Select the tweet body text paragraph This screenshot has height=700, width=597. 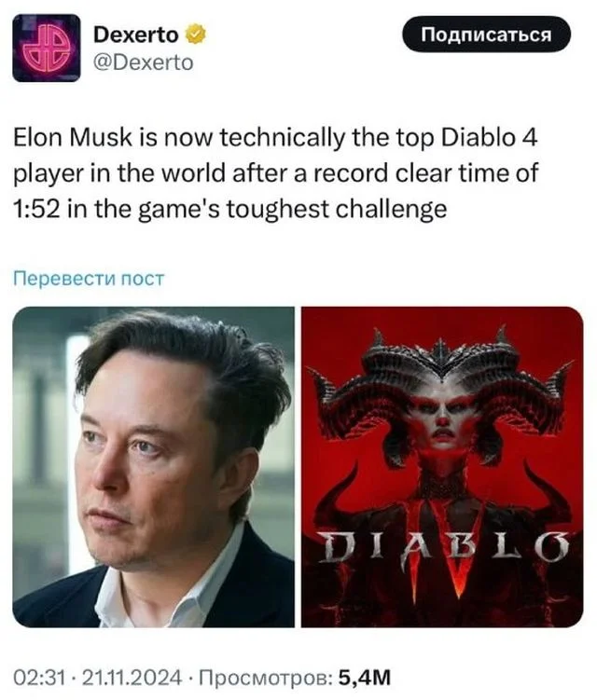tap(275, 173)
